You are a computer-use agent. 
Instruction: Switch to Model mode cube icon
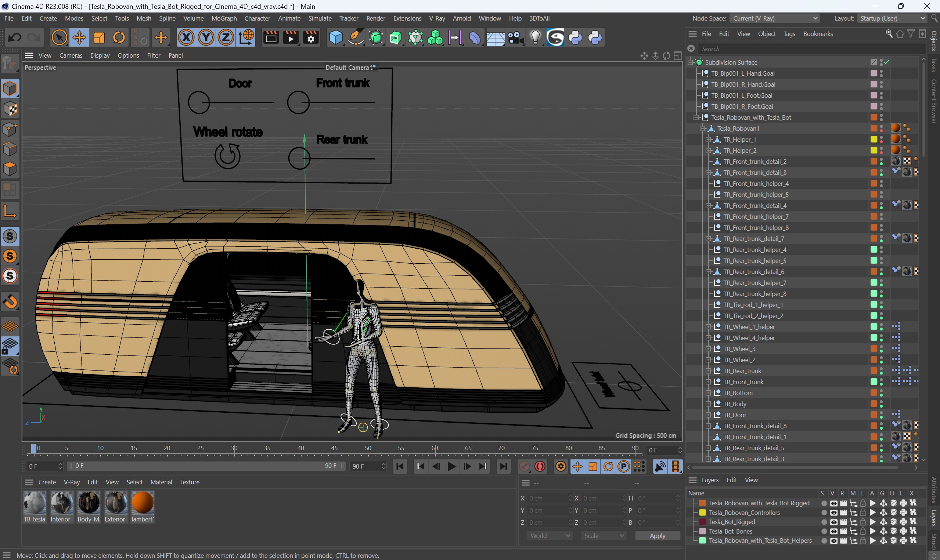10,89
